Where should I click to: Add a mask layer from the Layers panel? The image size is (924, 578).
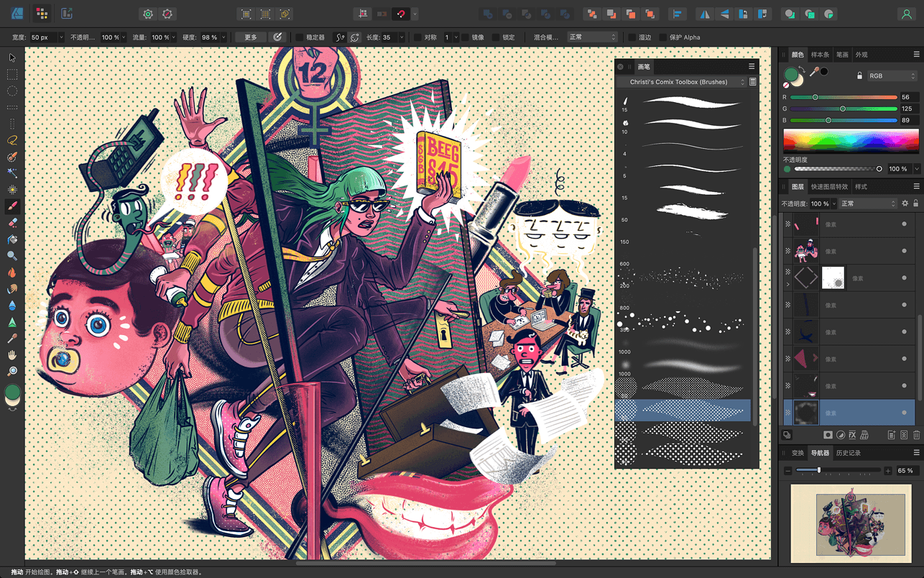[828, 435]
